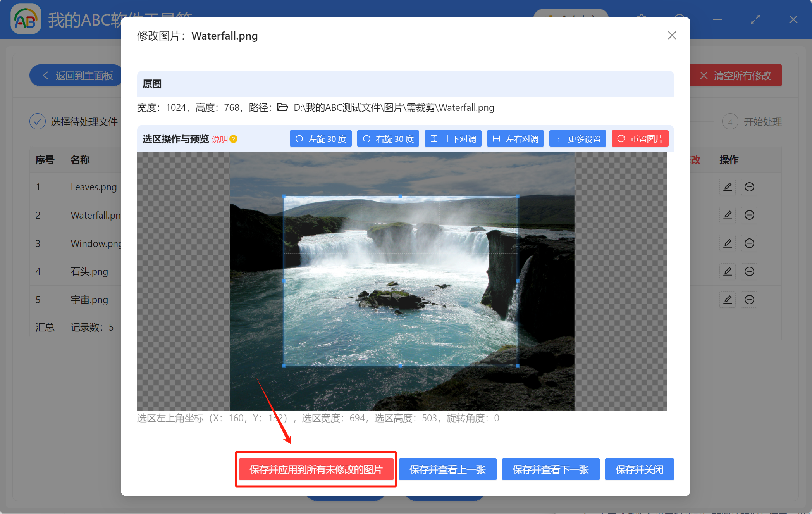
Task: Click the orange help question icon
Action: pos(233,139)
